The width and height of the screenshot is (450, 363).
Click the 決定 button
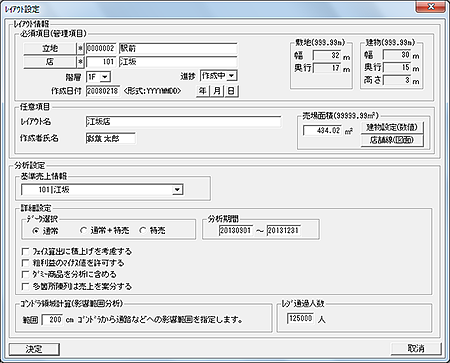pos(34,349)
